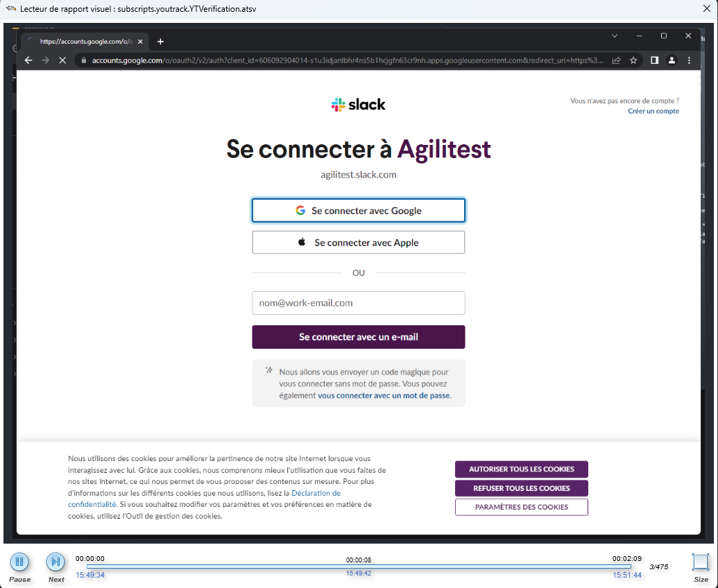Maximize the Chrome browser window

click(663, 35)
